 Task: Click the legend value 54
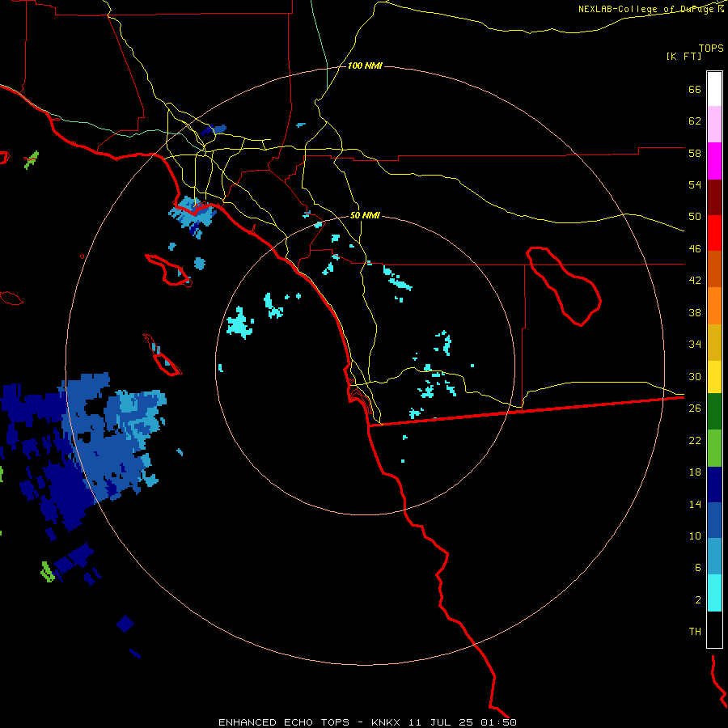[x=695, y=184]
